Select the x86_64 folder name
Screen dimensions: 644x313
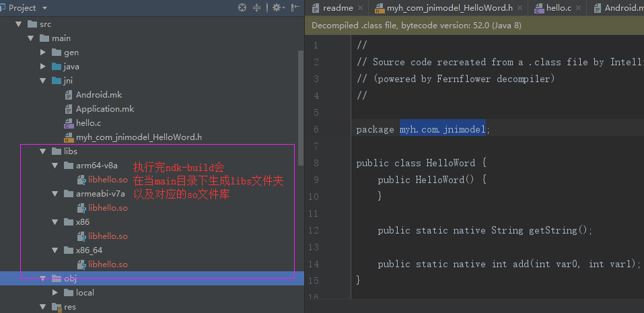(x=89, y=250)
